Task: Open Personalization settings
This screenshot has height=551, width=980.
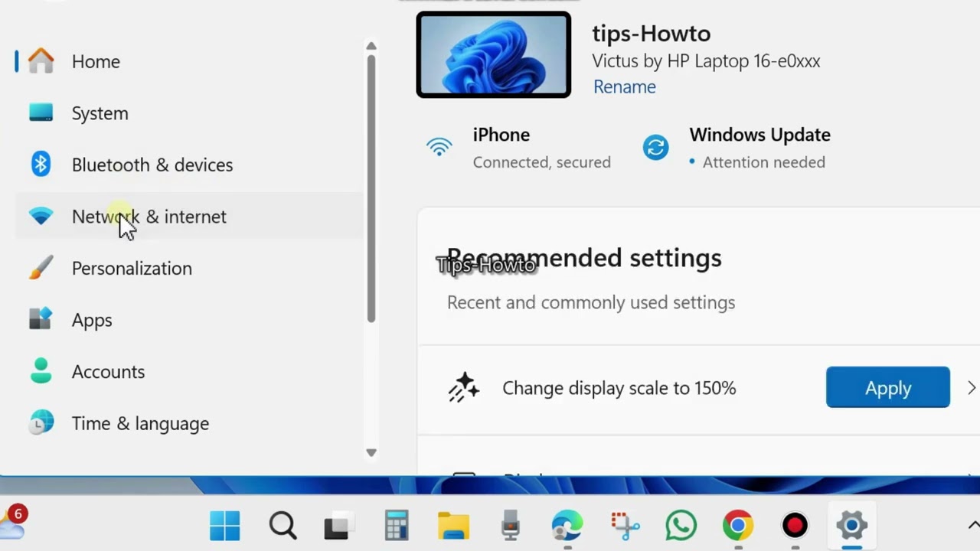Action: pyautogui.click(x=188, y=268)
